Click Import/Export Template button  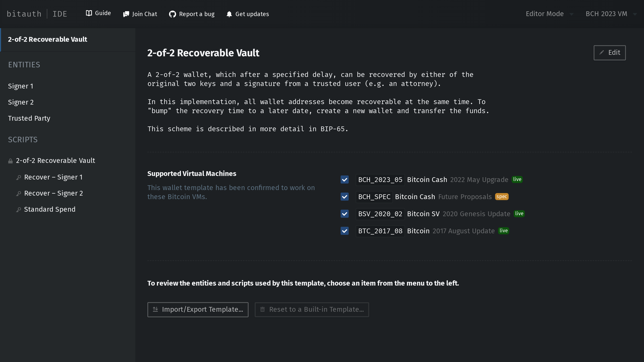pos(198,309)
